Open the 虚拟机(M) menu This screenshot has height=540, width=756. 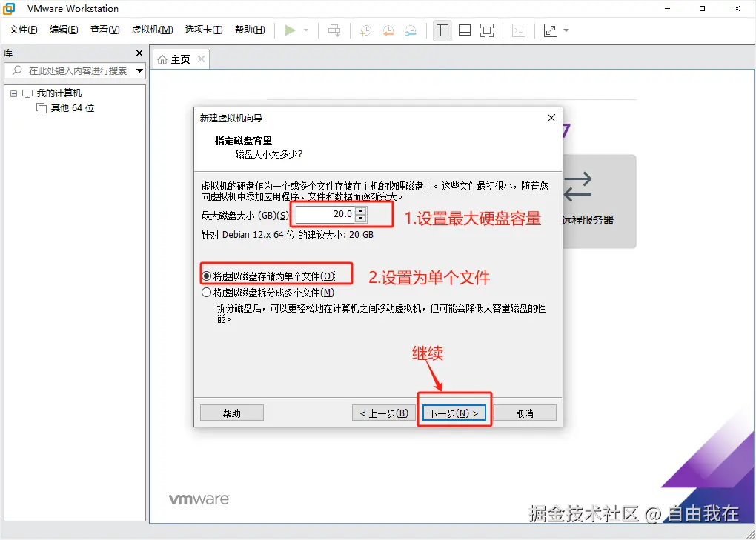pyautogui.click(x=153, y=30)
